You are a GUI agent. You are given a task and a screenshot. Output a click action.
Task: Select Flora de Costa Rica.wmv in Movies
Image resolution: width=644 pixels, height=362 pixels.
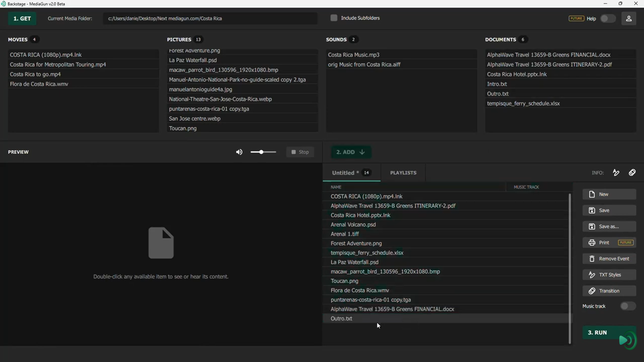83,84
